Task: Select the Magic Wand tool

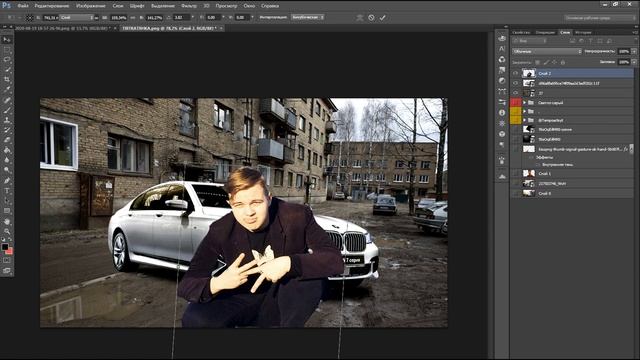Action: [7, 70]
